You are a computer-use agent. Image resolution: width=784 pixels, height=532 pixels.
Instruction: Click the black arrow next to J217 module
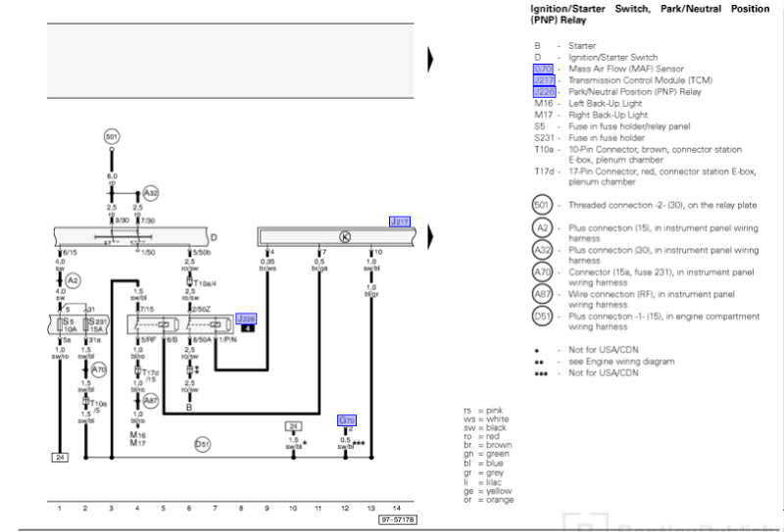click(430, 236)
